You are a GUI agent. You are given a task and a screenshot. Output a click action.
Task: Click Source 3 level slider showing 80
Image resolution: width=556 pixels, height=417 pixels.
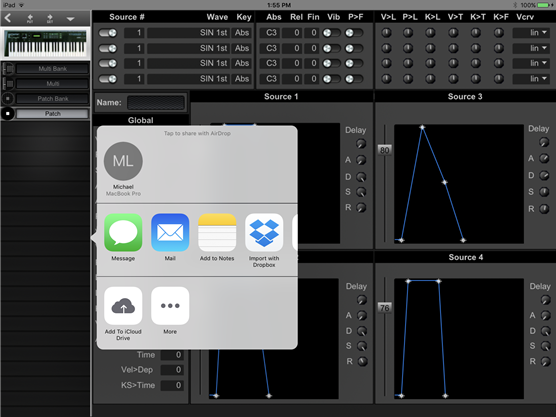click(x=384, y=150)
